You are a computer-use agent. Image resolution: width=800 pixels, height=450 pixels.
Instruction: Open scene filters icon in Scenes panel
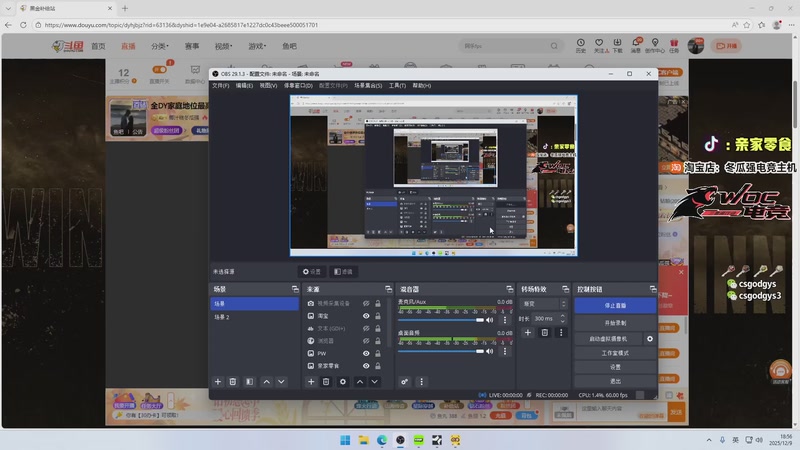(x=249, y=382)
